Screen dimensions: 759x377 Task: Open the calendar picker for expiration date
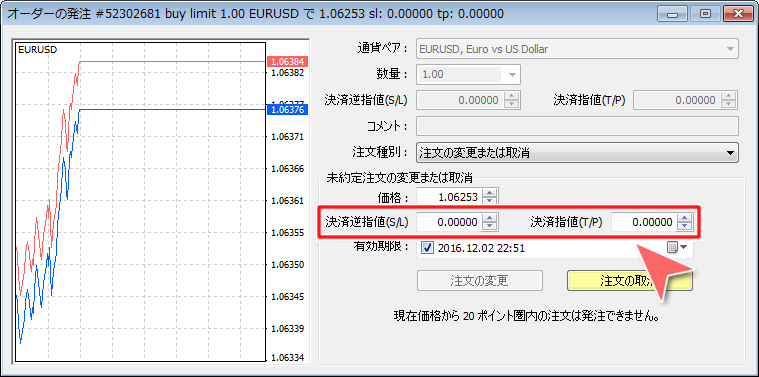(677, 248)
